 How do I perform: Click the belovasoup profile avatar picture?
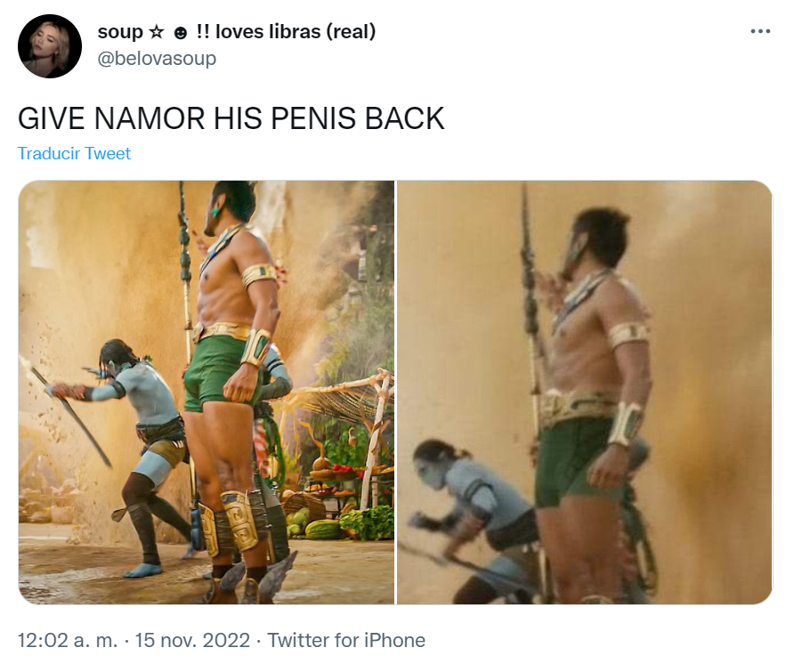pyautogui.click(x=50, y=46)
